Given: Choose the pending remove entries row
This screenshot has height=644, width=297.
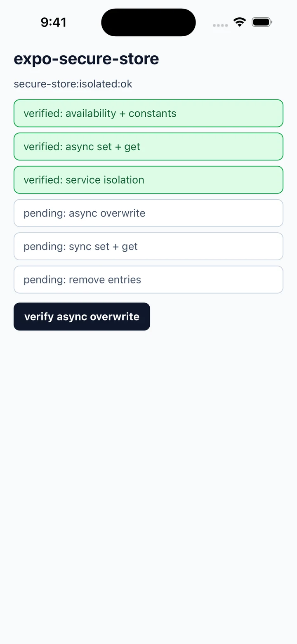Looking at the screenshot, I should pyautogui.click(x=148, y=280).
